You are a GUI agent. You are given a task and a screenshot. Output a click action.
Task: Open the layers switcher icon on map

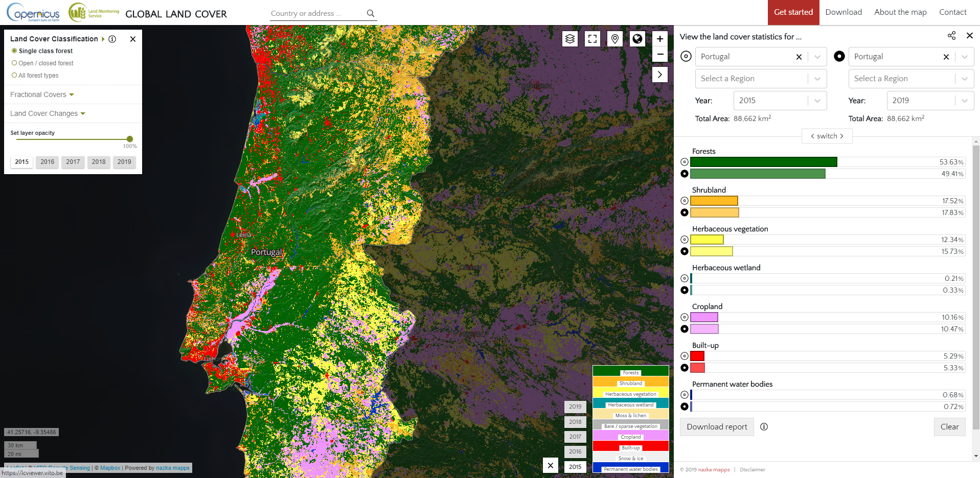click(569, 38)
